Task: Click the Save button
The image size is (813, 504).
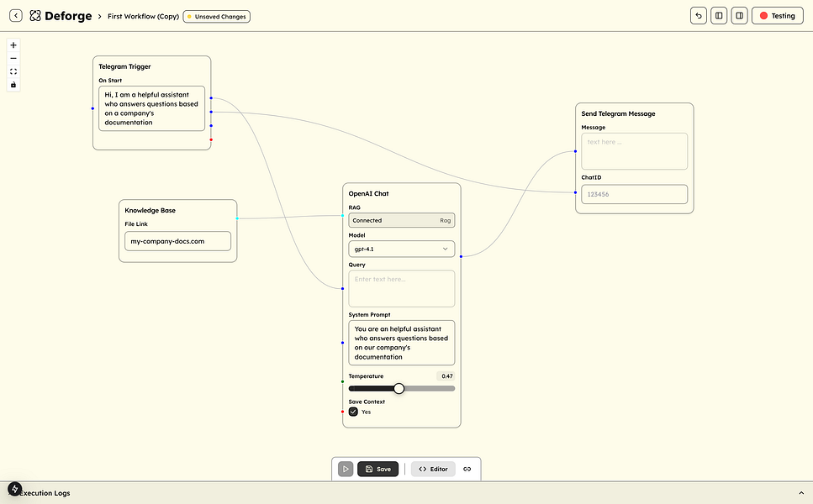Action: coord(378,469)
